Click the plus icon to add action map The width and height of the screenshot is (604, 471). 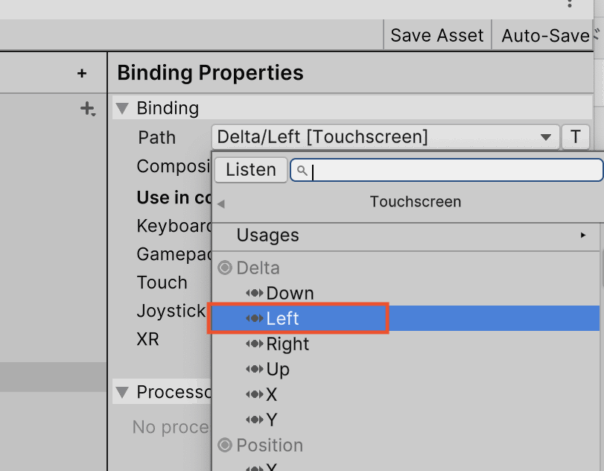tap(82, 73)
